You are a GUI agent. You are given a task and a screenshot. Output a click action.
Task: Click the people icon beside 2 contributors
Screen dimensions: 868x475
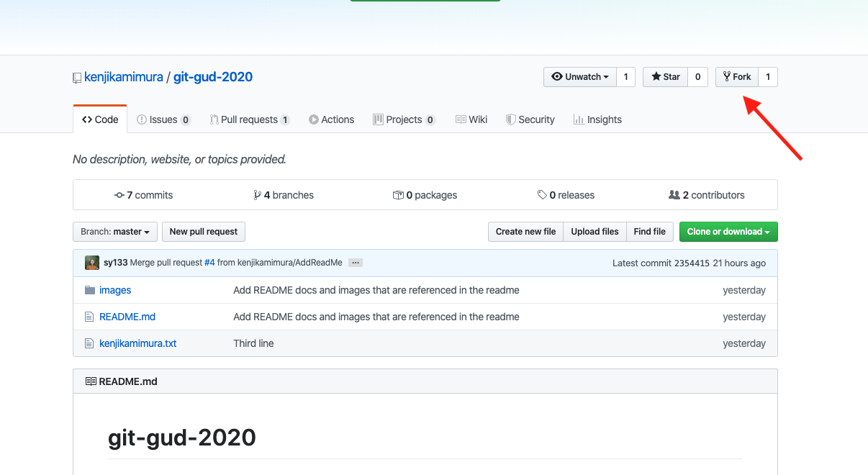tap(674, 195)
